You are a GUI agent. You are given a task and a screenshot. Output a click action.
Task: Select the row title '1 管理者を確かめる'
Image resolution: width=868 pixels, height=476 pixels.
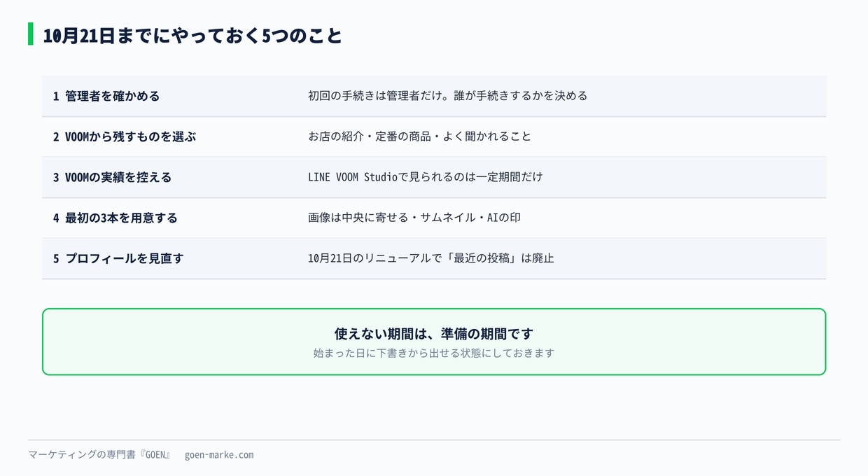(x=106, y=96)
